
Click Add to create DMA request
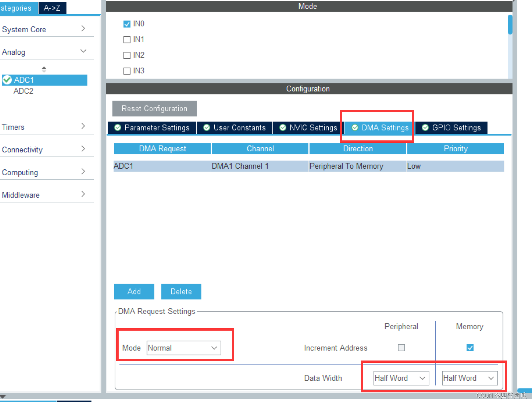pyautogui.click(x=134, y=291)
